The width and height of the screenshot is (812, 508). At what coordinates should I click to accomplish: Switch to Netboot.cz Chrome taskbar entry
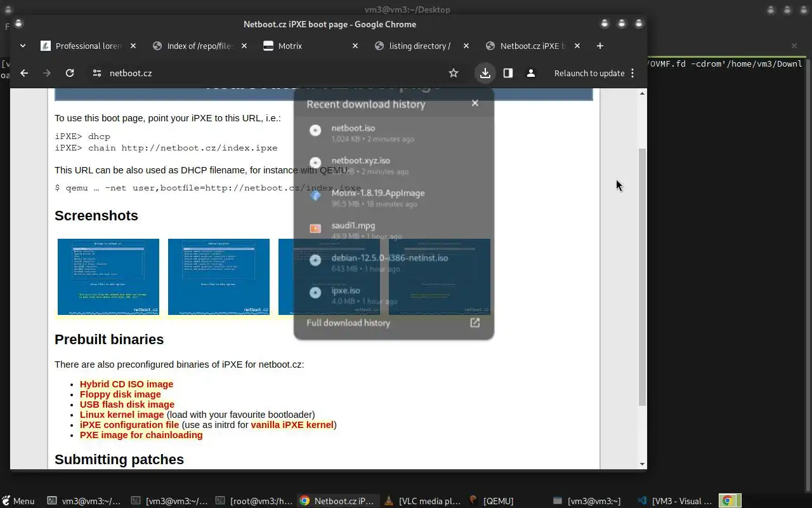click(337, 501)
